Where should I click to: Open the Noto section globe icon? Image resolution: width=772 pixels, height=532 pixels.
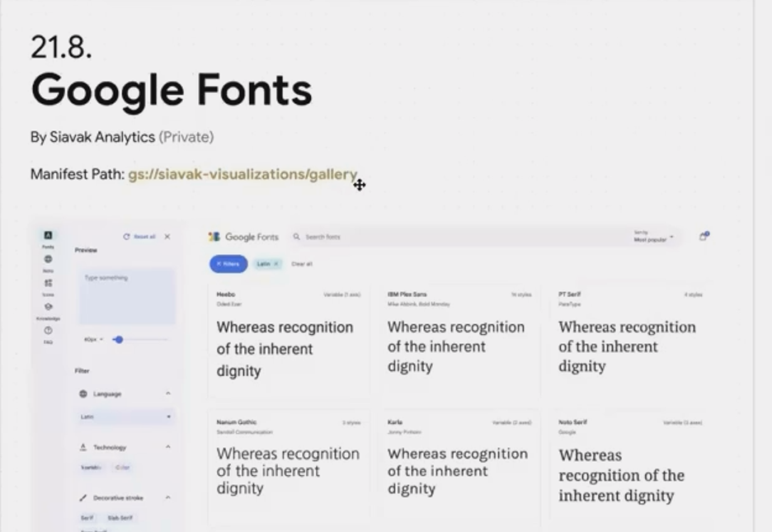[48, 259]
